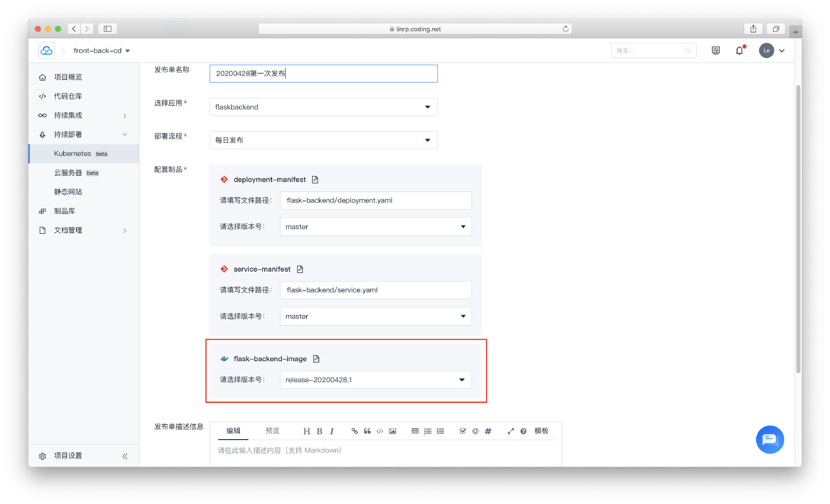
Task: Insert an image with the picture icon
Action: [393, 431]
